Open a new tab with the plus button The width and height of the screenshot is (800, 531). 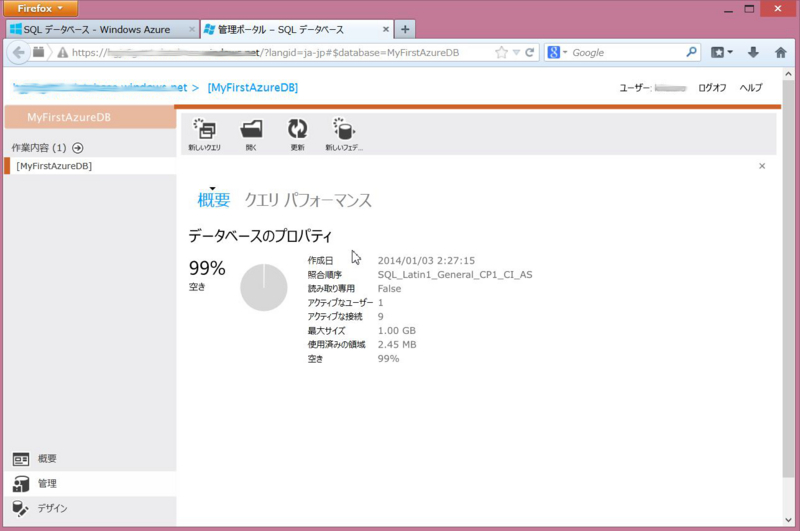pyautogui.click(x=405, y=30)
